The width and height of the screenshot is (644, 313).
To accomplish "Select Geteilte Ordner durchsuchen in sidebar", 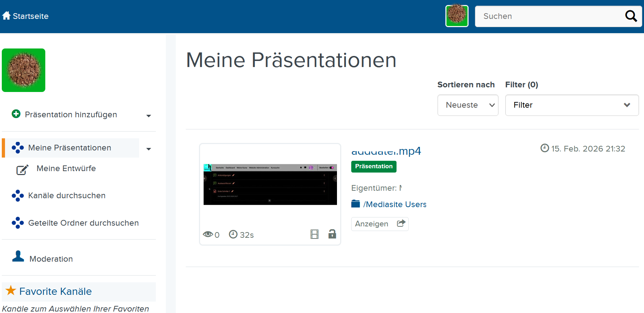I will (83, 223).
